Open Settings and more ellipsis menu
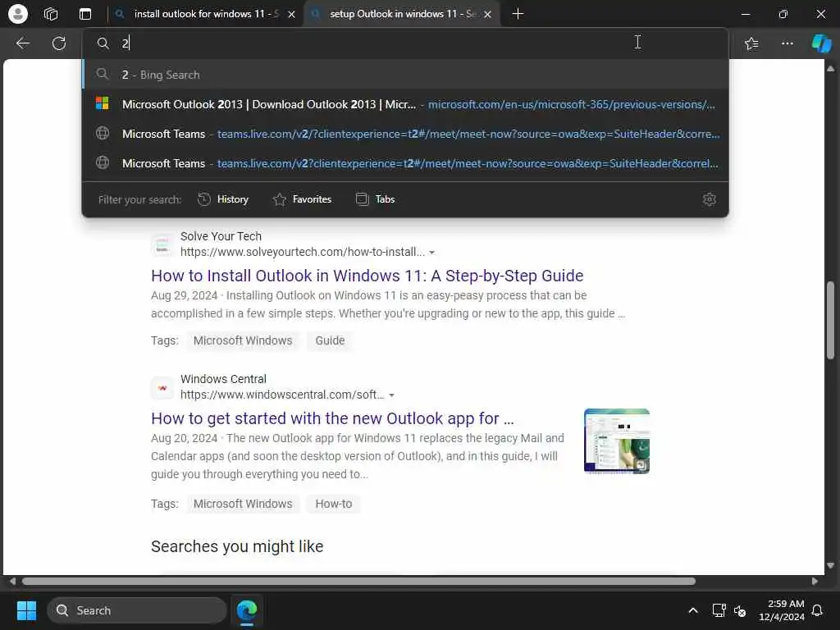The width and height of the screenshot is (840, 630). pyautogui.click(x=787, y=43)
